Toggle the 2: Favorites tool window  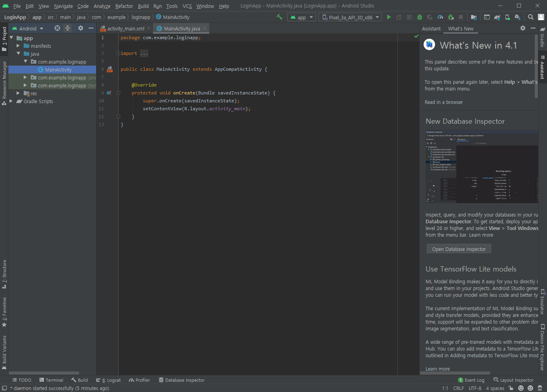point(4,312)
